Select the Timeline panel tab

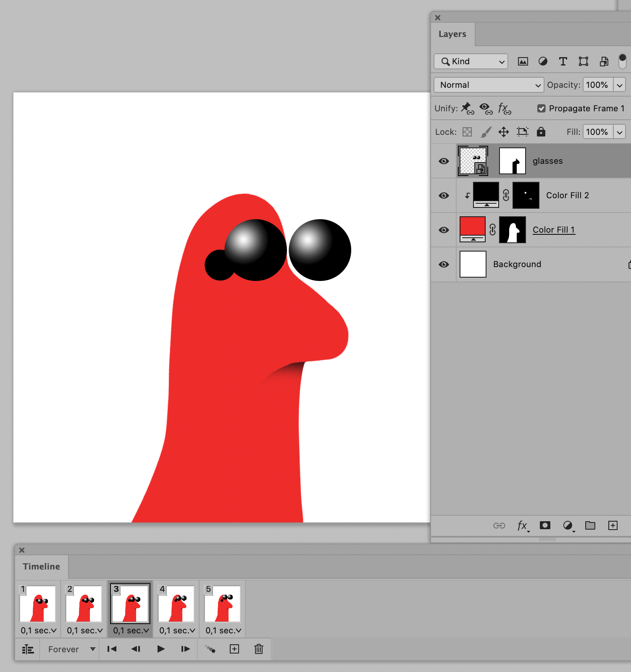[x=41, y=567]
